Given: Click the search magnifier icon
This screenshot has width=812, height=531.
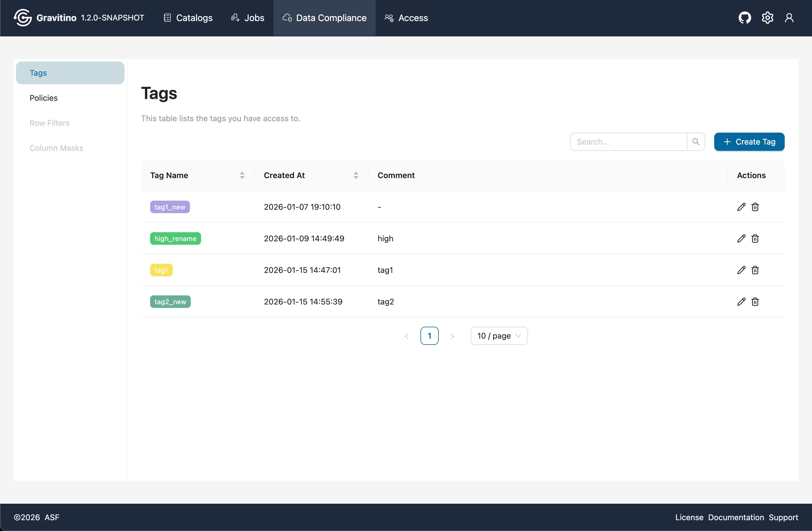Looking at the screenshot, I should tap(696, 141).
